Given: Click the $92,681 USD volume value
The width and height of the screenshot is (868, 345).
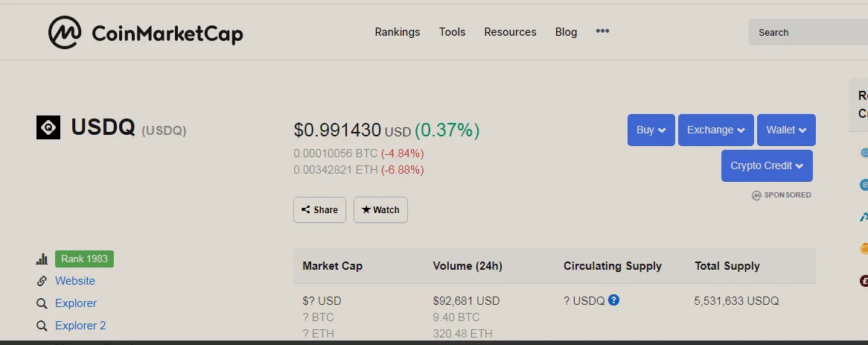Looking at the screenshot, I should coord(466,301).
